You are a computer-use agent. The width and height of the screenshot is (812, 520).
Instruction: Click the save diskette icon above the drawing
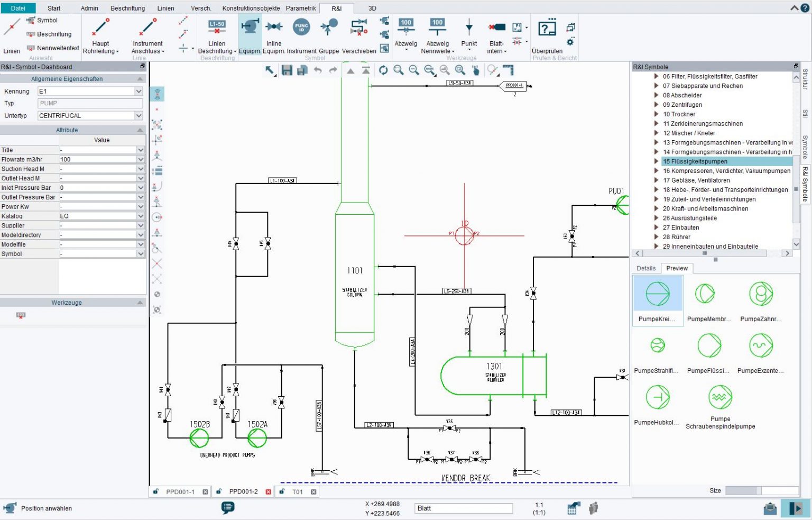coord(287,70)
